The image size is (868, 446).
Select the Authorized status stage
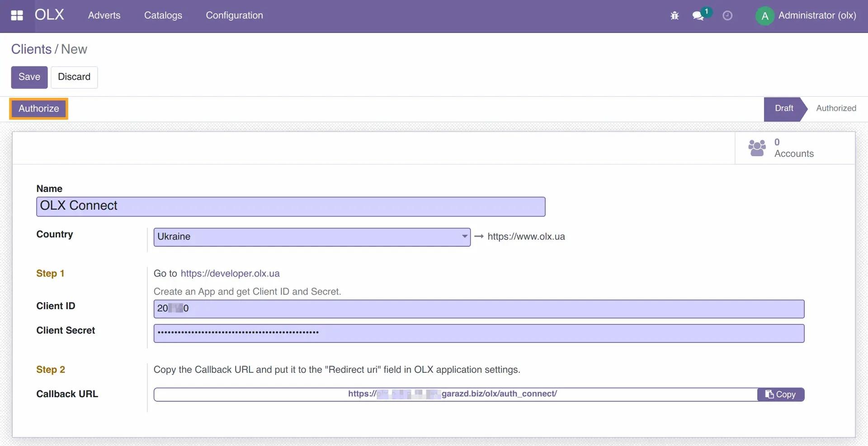click(835, 108)
